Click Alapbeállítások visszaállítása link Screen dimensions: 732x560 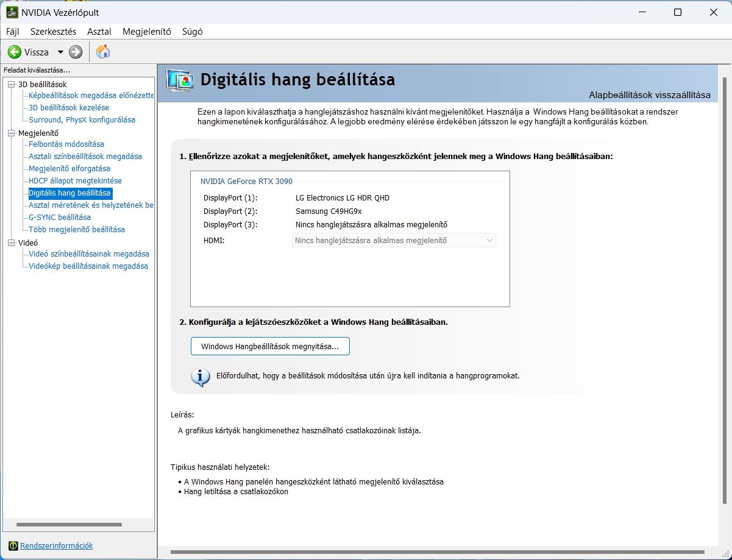tap(650, 95)
